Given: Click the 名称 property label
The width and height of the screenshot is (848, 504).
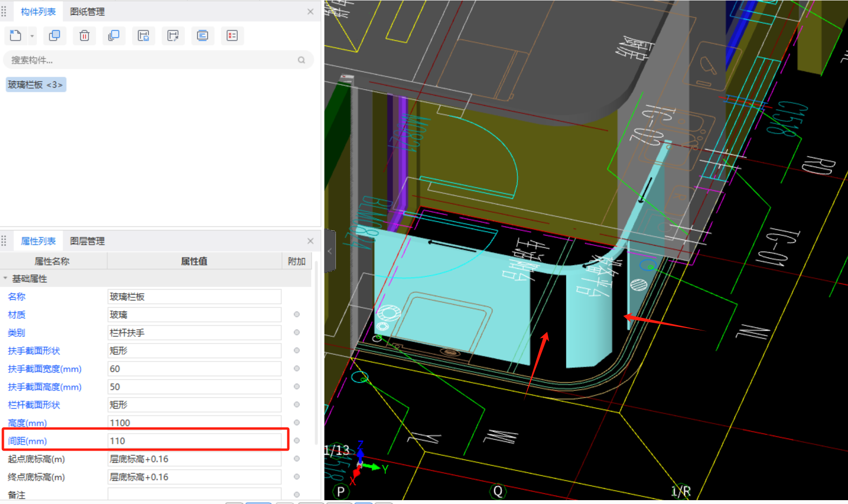Looking at the screenshot, I should pyautogui.click(x=16, y=297).
